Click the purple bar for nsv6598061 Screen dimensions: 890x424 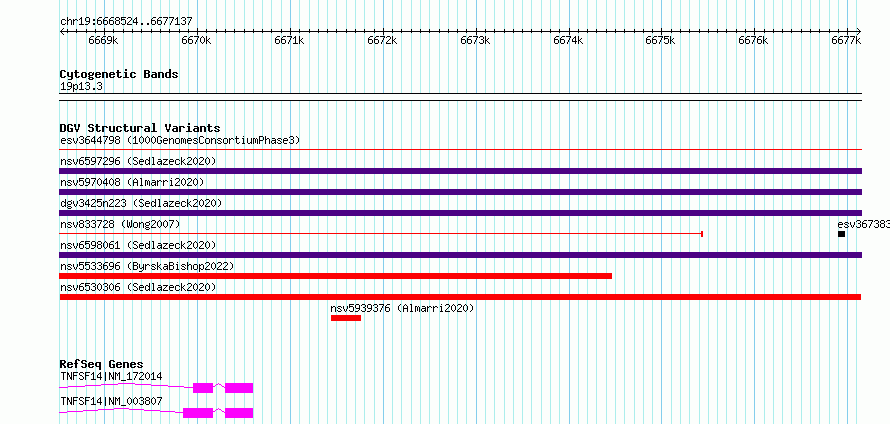(x=460, y=255)
